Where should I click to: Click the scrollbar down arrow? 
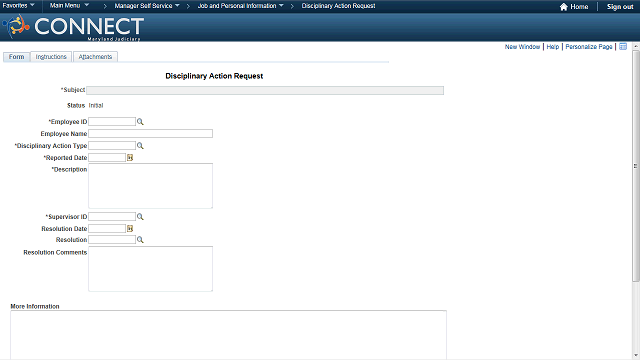point(636,356)
